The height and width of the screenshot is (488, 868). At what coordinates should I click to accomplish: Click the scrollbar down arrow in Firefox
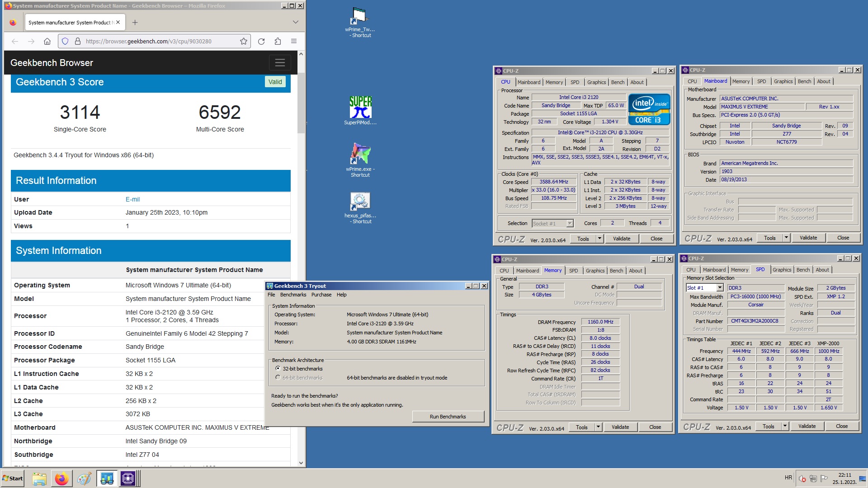click(301, 463)
